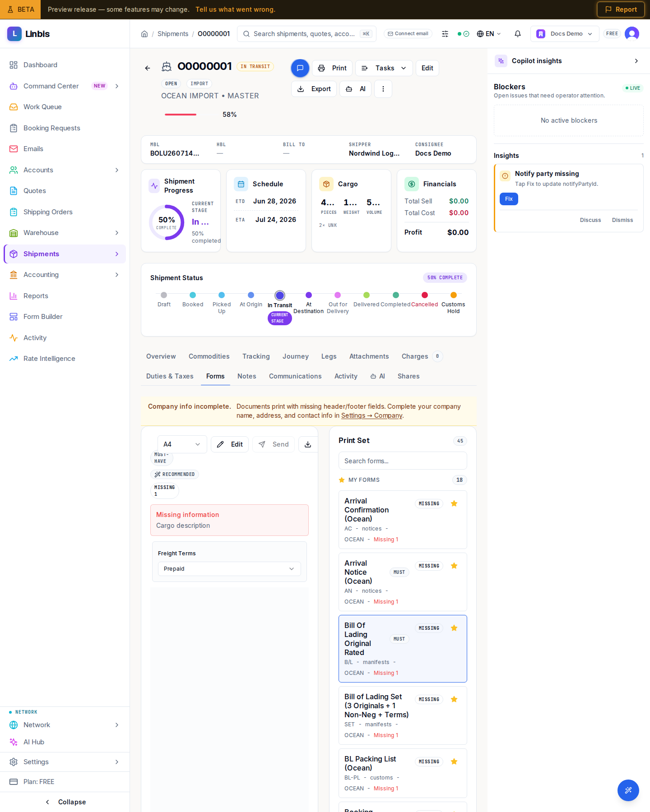Toggle favorite star on Bill Of Lading Original Rated
650x812 pixels.
point(454,628)
